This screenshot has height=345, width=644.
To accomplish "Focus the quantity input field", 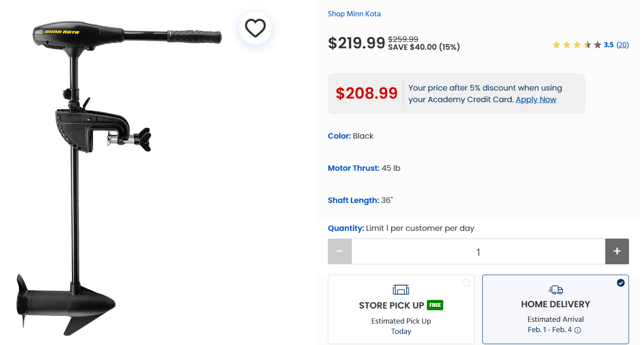I will (x=478, y=252).
